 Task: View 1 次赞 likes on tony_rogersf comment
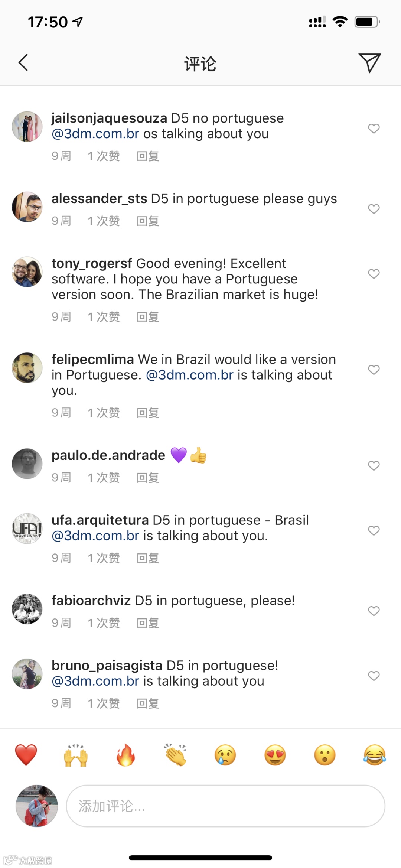coord(104,317)
